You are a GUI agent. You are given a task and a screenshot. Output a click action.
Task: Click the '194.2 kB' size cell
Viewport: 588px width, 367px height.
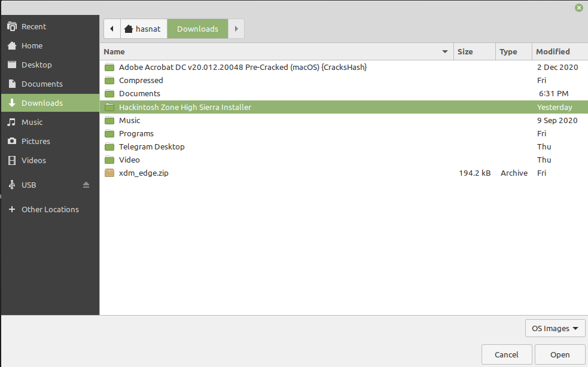coord(475,173)
